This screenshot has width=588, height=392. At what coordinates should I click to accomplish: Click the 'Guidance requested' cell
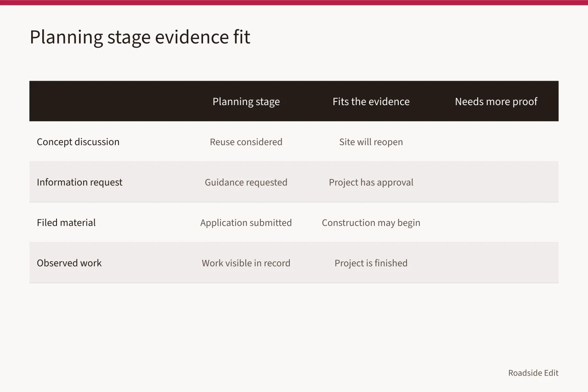tap(246, 182)
